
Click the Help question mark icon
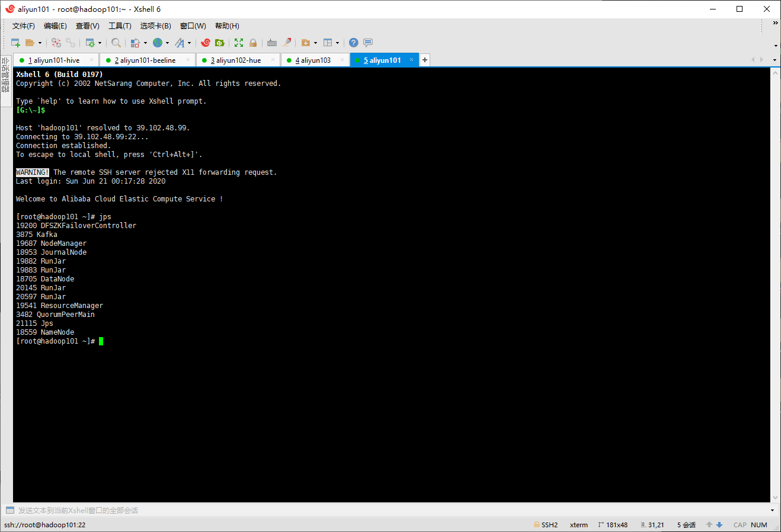click(x=353, y=43)
